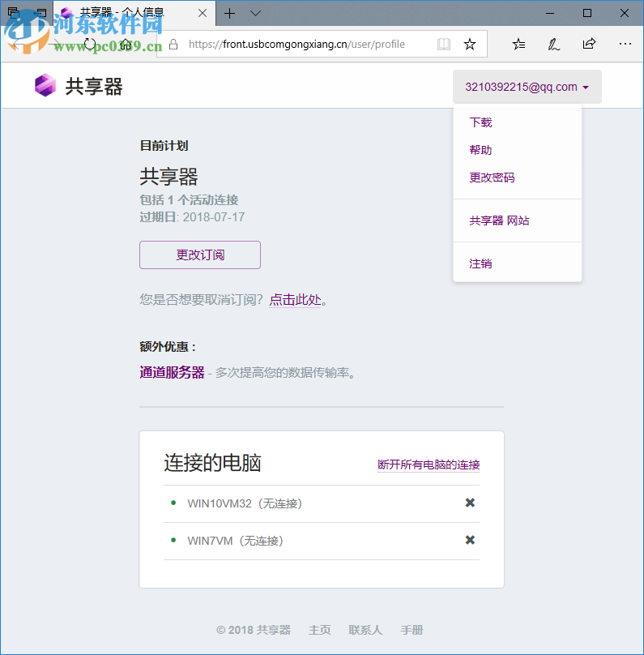Open the account dropdown 3210392215@qq.com

pos(527,87)
